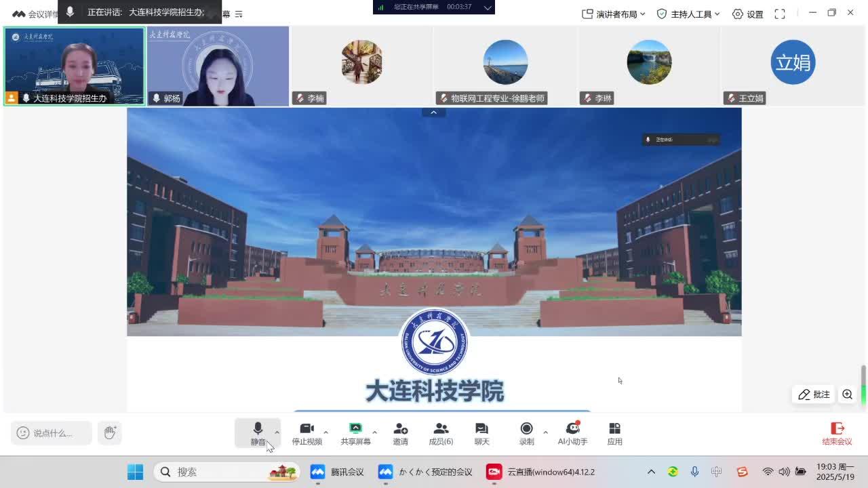Select 郭杨 participant video thumbnail

point(218,66)
